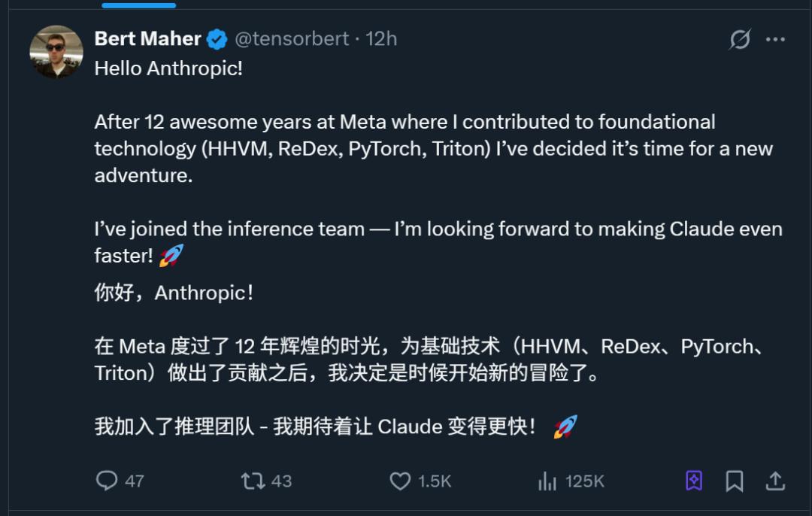Image resolution: width=812 pixels, height=516 pixels.
Task: Reply to Bert Maher's post
Action: coord(108,481)
